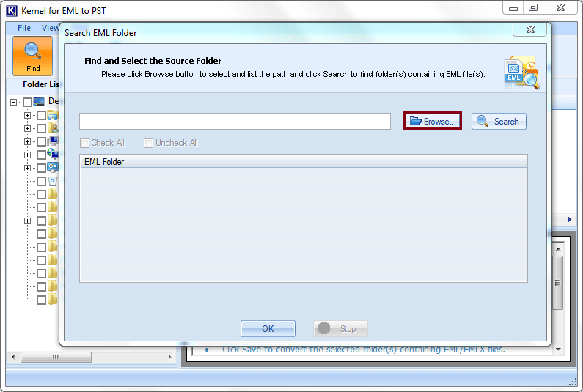Tick the Desktop root checkbox

pos(28,102)
